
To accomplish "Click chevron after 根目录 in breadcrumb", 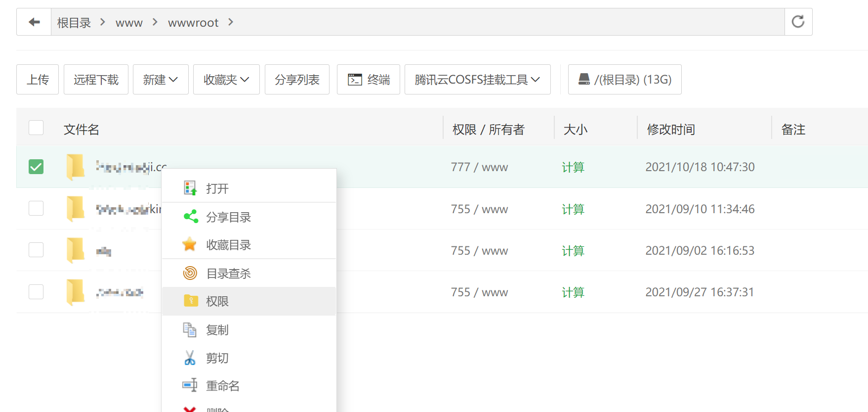I will coord(103,22).
